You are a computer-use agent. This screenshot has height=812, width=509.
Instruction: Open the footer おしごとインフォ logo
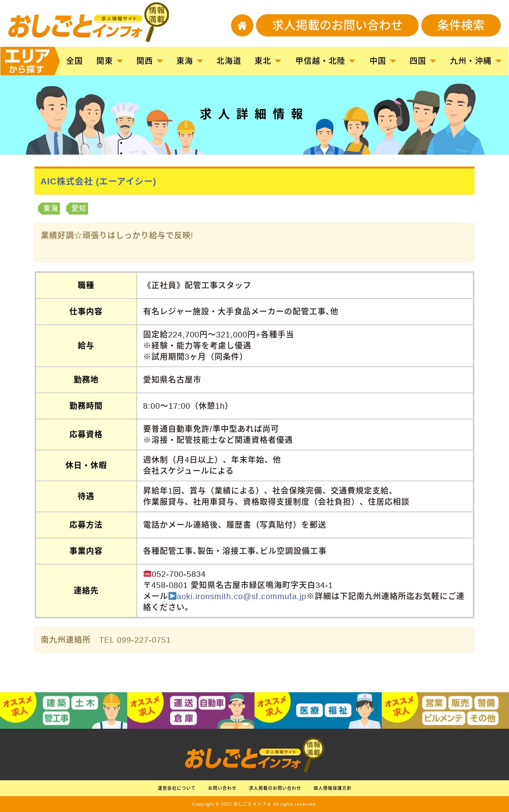point(254,755)
